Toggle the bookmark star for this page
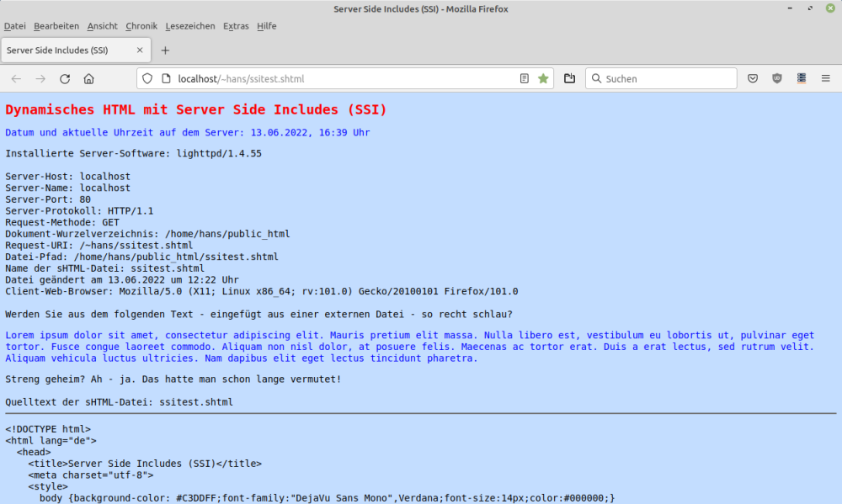This screenshot has width=842, height=504. (544, 79)
